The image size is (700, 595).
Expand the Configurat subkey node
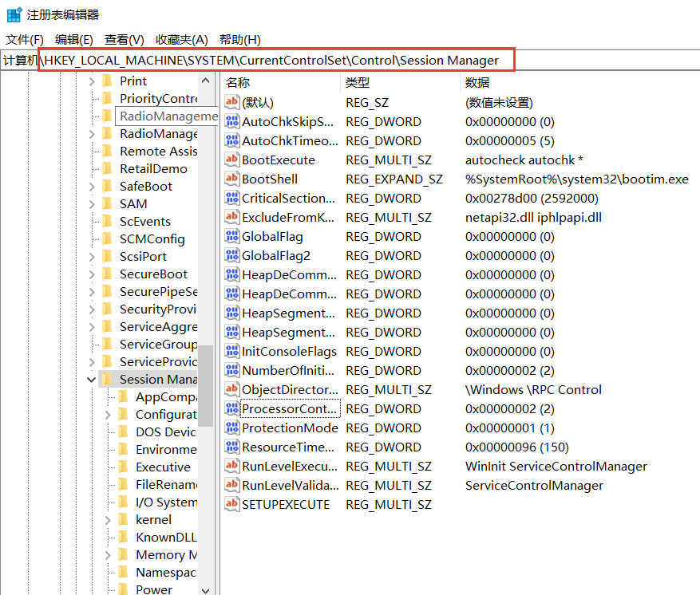pos(108,415)
